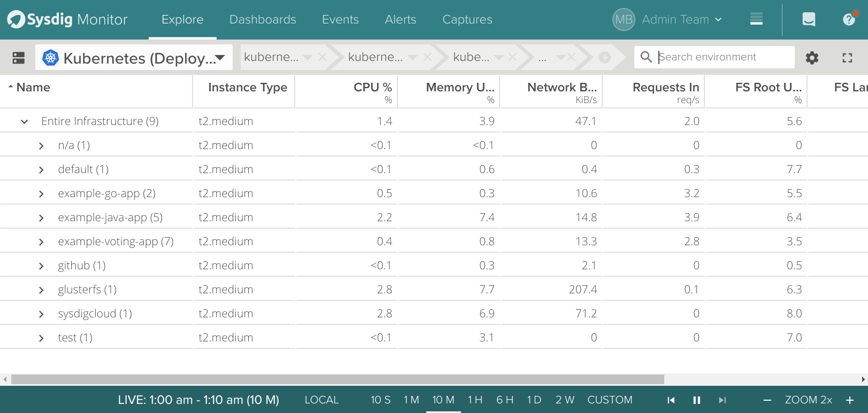Open the settings gear icon
Screen dimensions: 868x413
[x=812, y=58]
